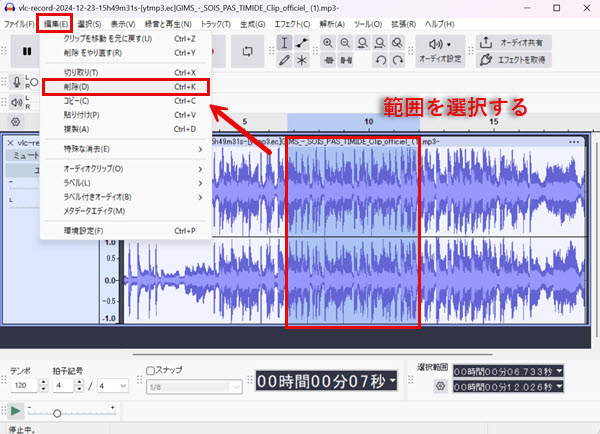Choose 削除(D) from the Edit menu
The width and height of the screenshot is (600, 434).
pyautogui.click(x=126, y=87)
